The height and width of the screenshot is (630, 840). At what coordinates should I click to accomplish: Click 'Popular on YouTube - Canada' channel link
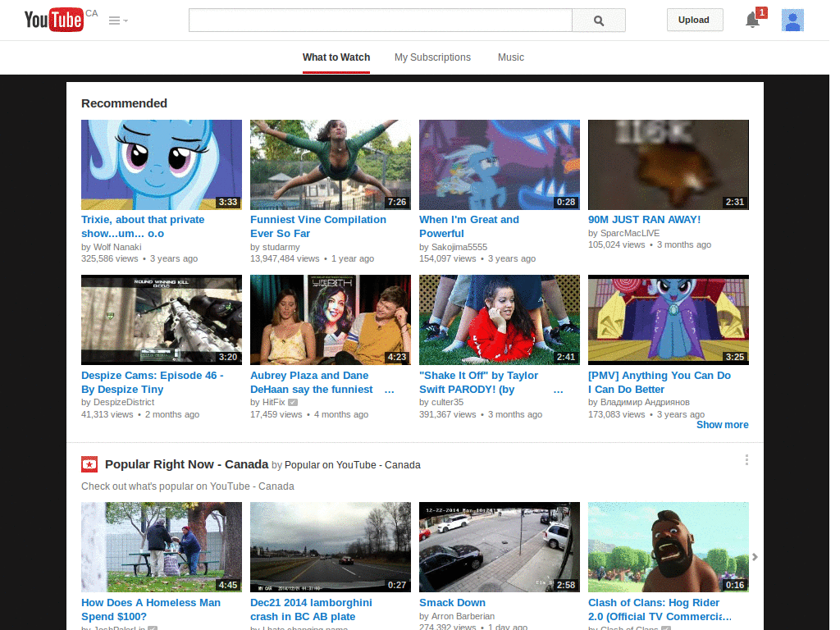pos(353,465)
